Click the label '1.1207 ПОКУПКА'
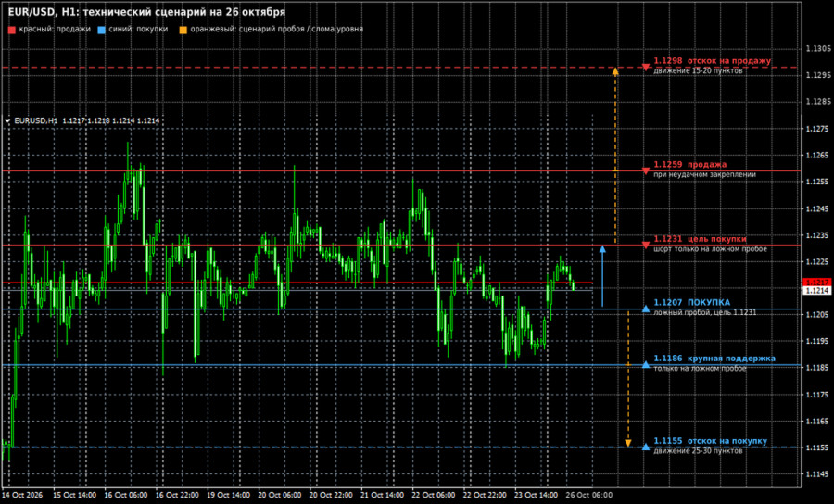 (x=692, y=303)
